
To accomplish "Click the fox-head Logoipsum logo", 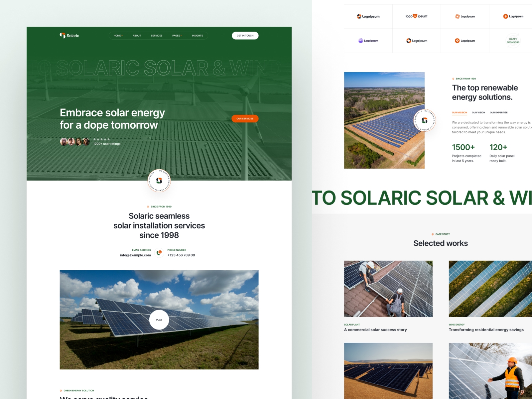I will 416,16.
